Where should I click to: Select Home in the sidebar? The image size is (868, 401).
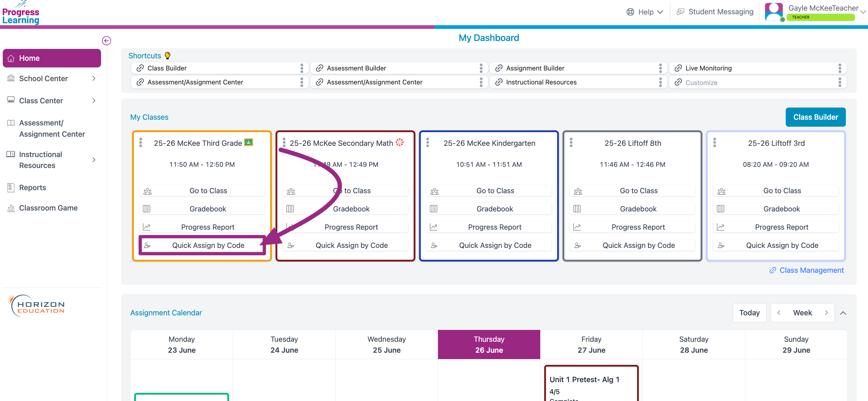(52, 58)
